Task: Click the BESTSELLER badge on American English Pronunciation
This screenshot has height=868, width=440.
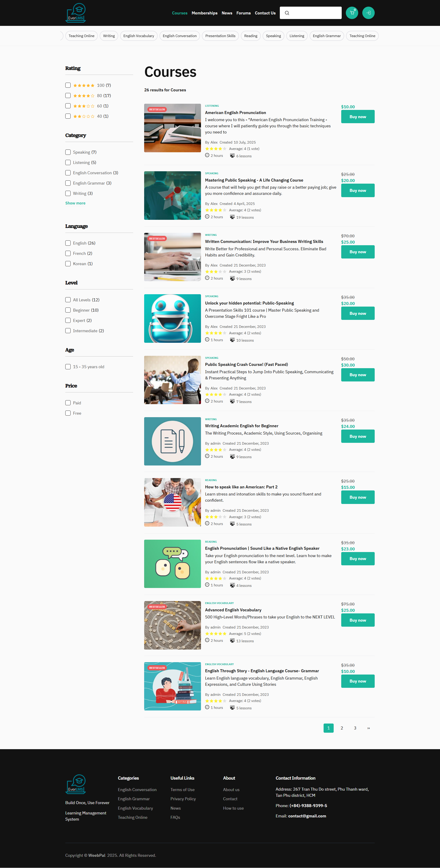Action: tap(157, 109)
